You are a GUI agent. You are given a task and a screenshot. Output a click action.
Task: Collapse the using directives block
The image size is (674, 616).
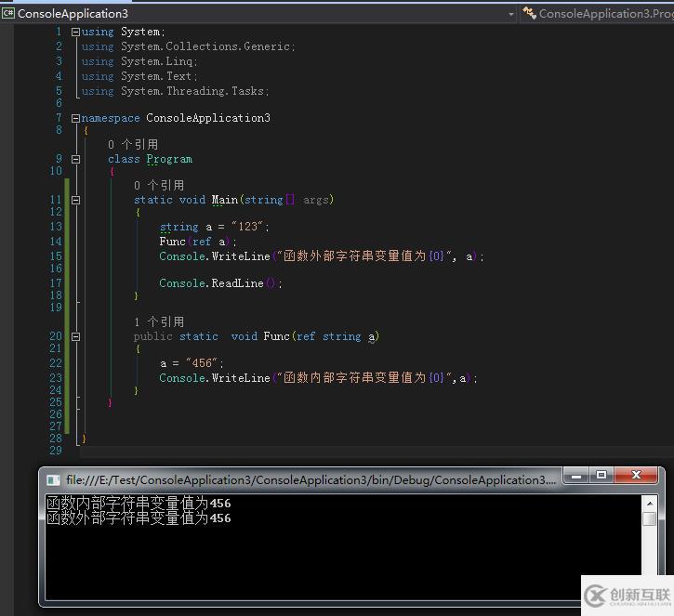point(75,32)
